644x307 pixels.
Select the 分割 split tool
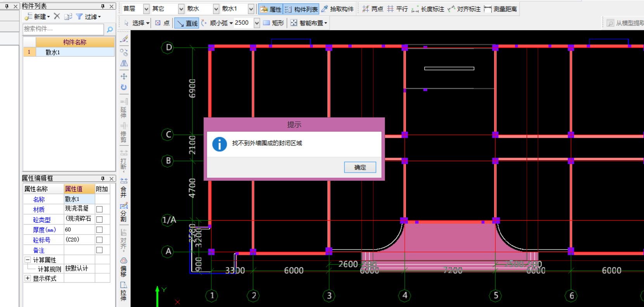[124, 212]
